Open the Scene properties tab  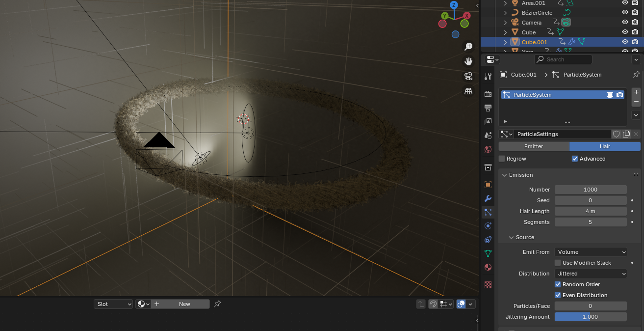tap(488, 135)
